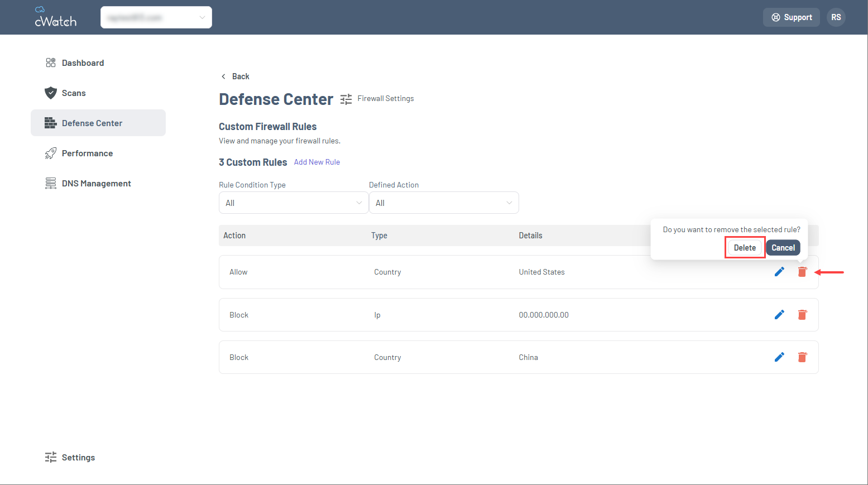Select the 'China' details cell

pos(528,358)
